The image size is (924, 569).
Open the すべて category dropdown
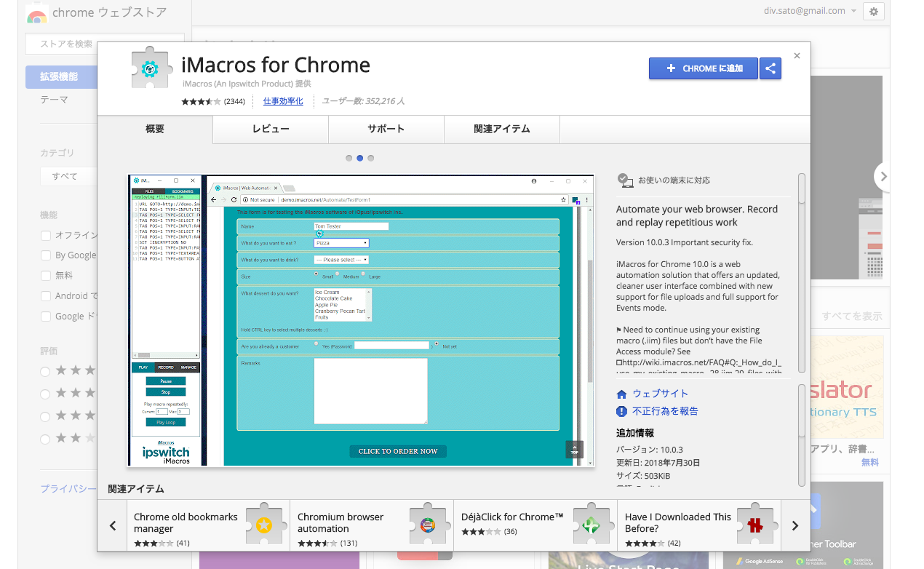69,176
